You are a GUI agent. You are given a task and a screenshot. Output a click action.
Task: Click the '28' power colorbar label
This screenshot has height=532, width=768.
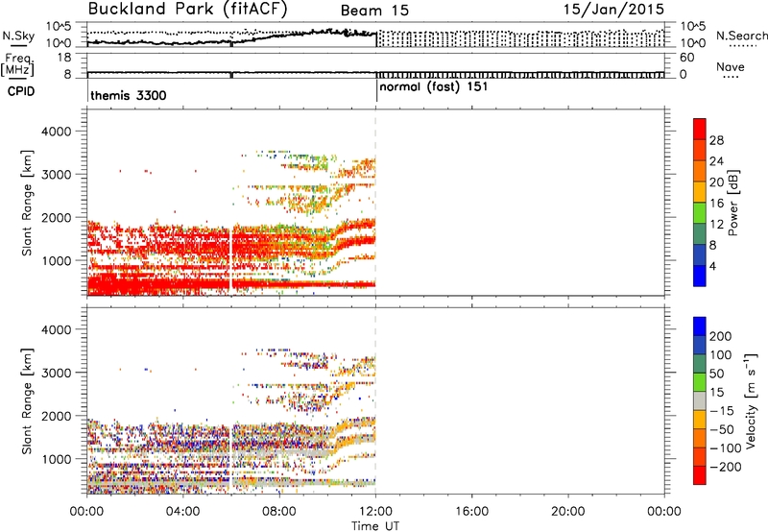[716, 140]
